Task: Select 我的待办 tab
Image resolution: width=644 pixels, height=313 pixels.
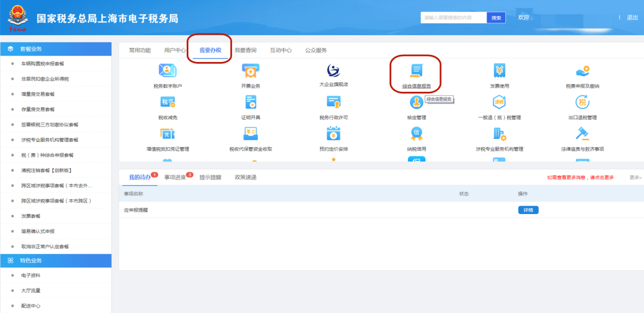Action: click(x=140, y=178)
